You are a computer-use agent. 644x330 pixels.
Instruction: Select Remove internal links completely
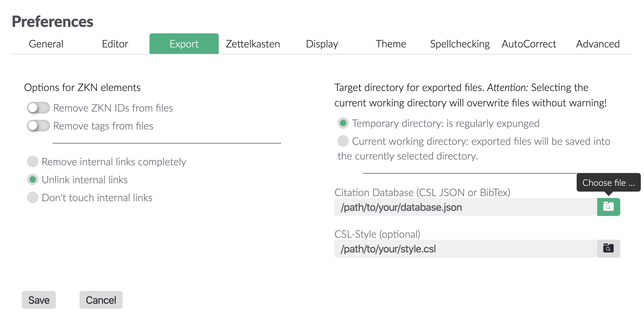pyautogui.click(x=32, y=162)
